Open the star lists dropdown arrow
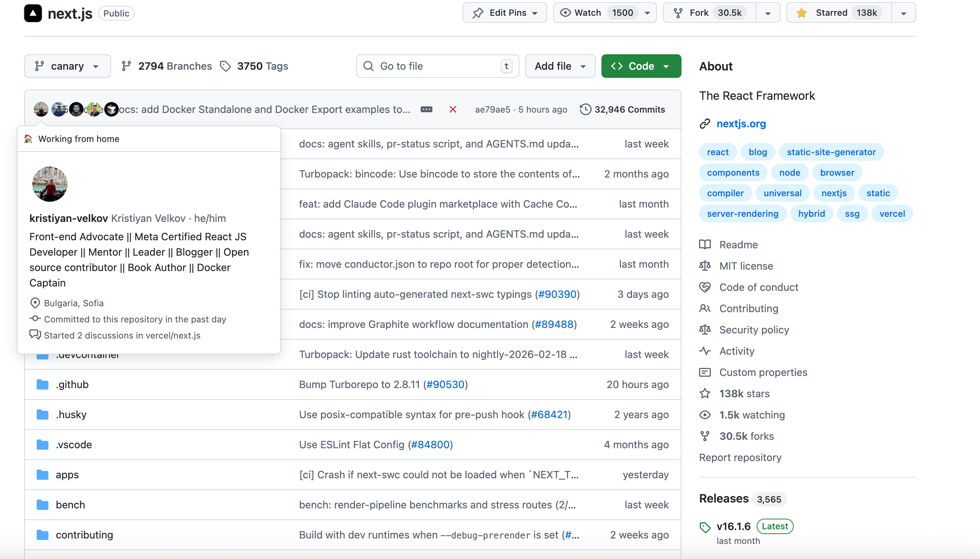The image size is (980, 559). tap(904, 13)
